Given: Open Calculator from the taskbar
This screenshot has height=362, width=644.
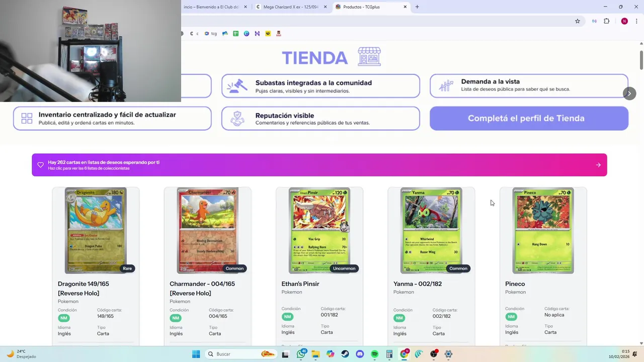Looking at the screenshot, I should coord(389,354).
